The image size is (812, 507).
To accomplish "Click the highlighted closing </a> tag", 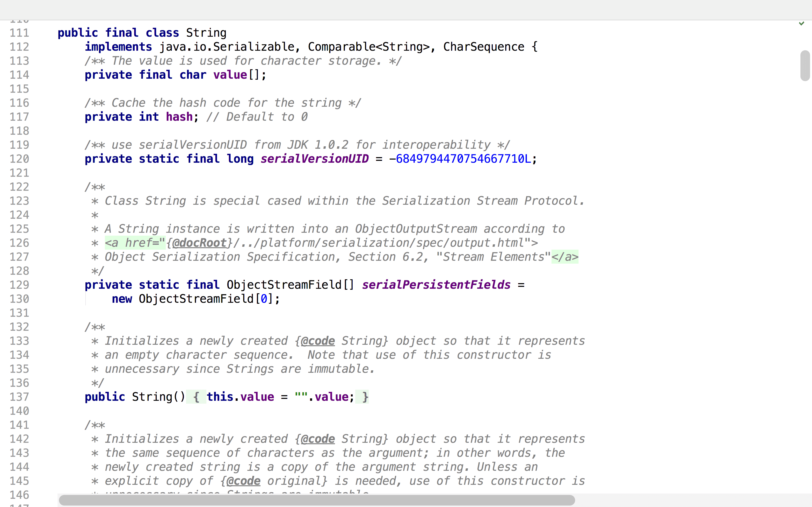I will (x=565, y=257).
